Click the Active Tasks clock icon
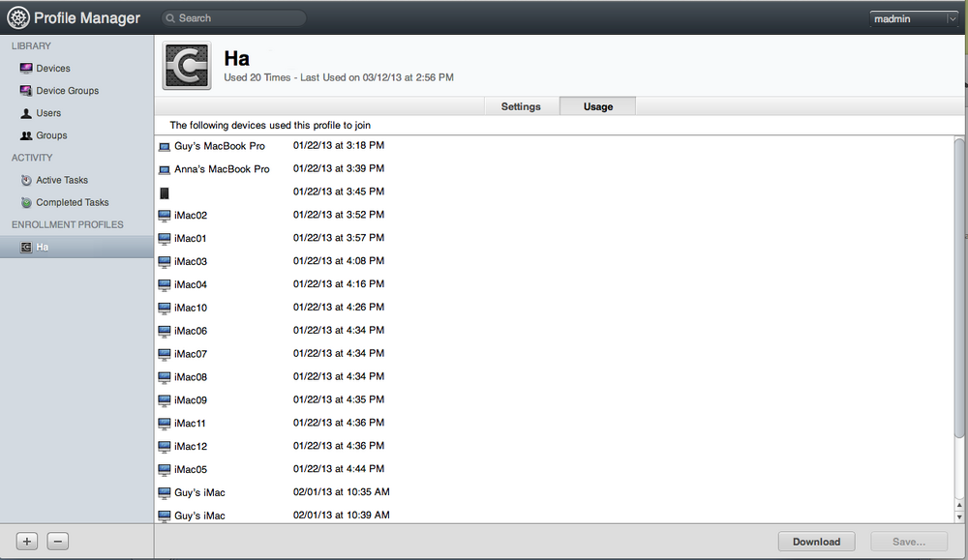 pyautogui.click(x=26, y=180)
